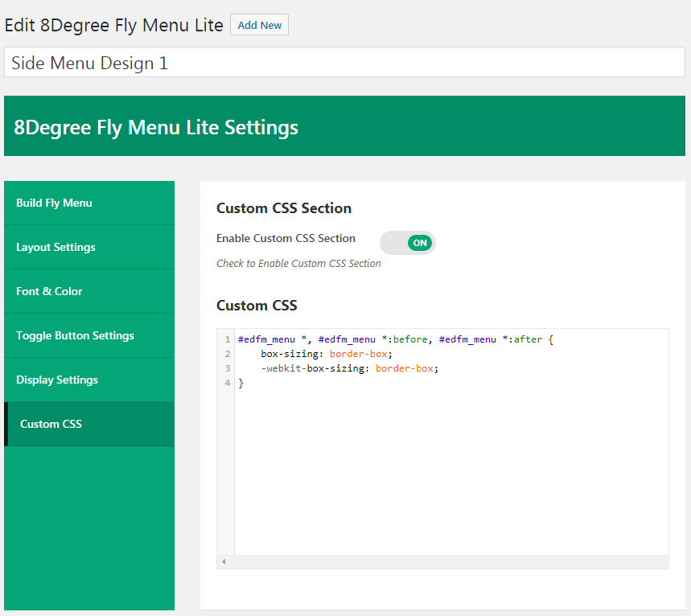Click the 8Degree Fly Menu Lite Settings banner title
This screenshot has width=691, height=616.
(x=156, y=127)
